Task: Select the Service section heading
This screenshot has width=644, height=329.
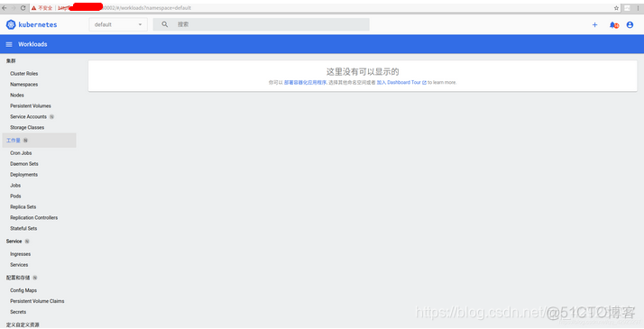Action: [14, 242]
